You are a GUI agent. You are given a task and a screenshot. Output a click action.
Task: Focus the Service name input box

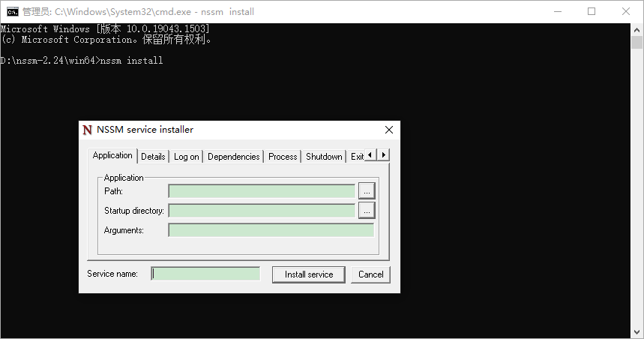pyautogui.click(x=206, y=274)
